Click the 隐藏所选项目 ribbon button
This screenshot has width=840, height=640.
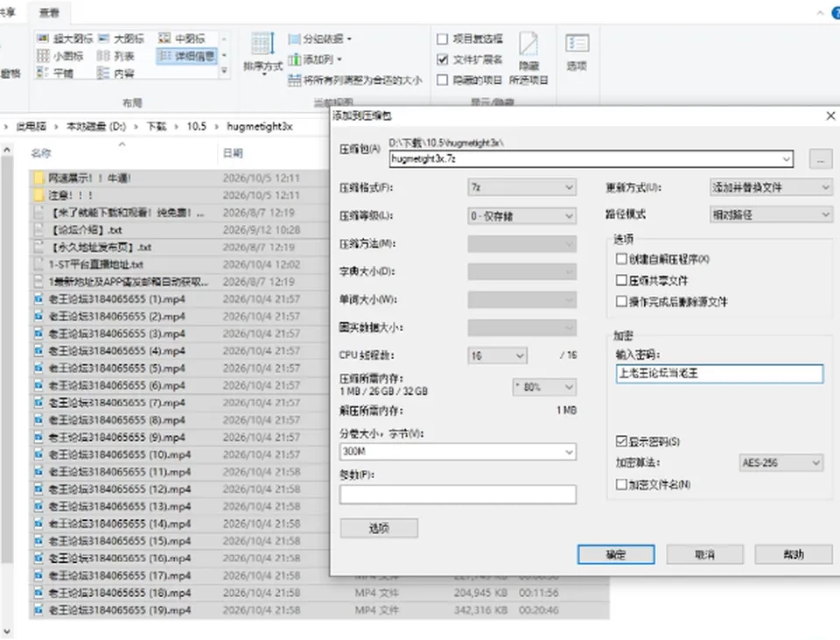(528, 59)
